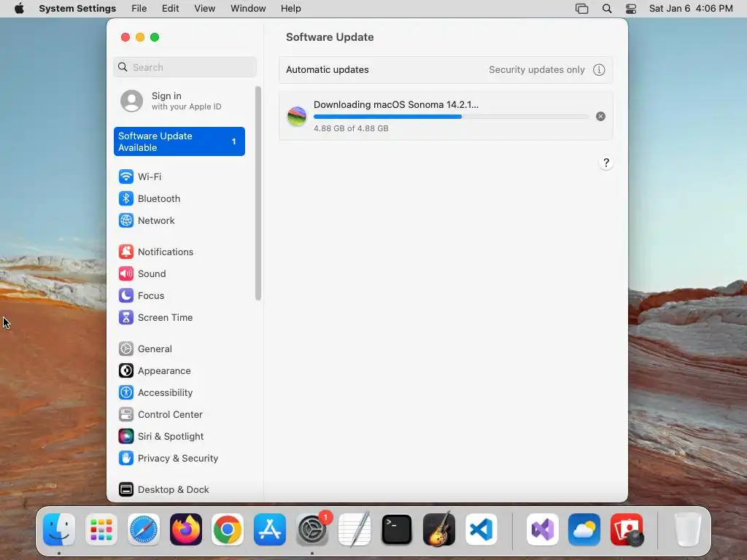Launch Terminal from the Dock
Screen dimensions: 747x560
click(396, 529)
